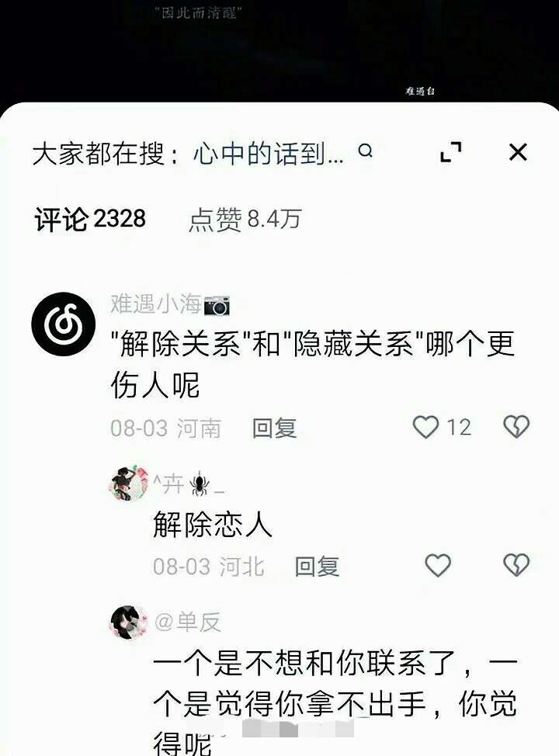Tap the dark video area above comments
This screenshot has width=559, height=756.
point(279,50)
